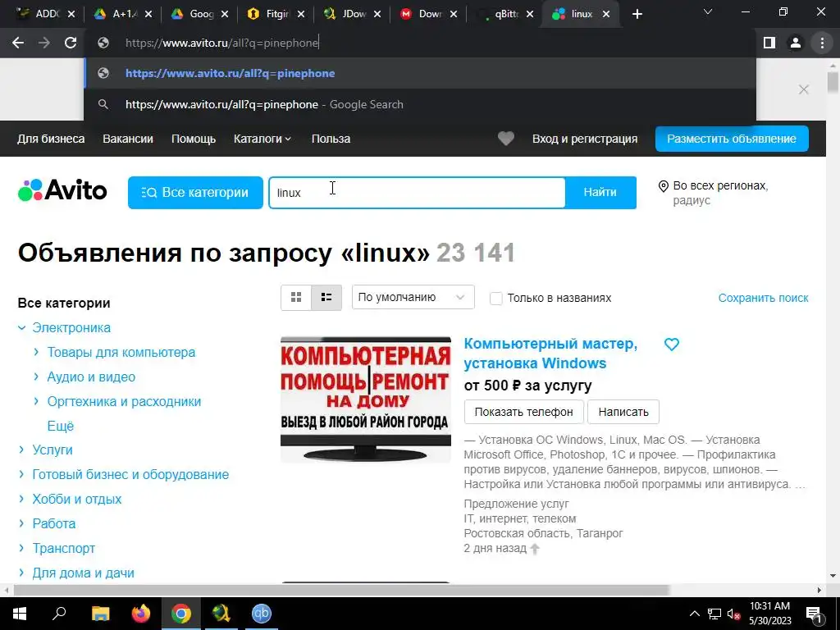The height and width of the screenshot is (630, 840).
Task: Open the Chrome profile icon
Action: (796, 43)
